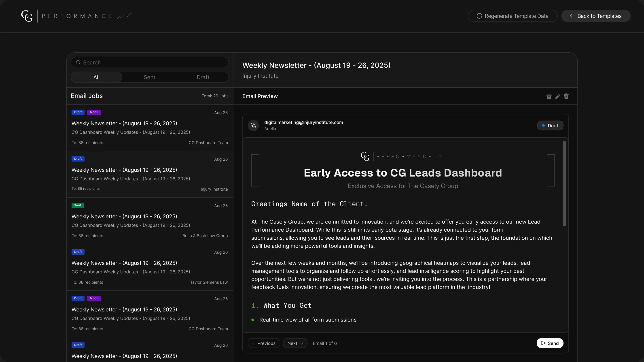Go to Previous email
This screenshot has width=644, height=362.
click(264, 343)
